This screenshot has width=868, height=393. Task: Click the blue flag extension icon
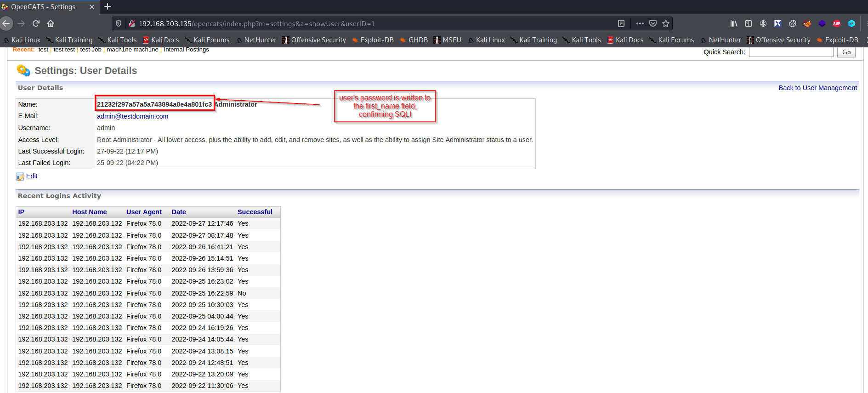778,23
